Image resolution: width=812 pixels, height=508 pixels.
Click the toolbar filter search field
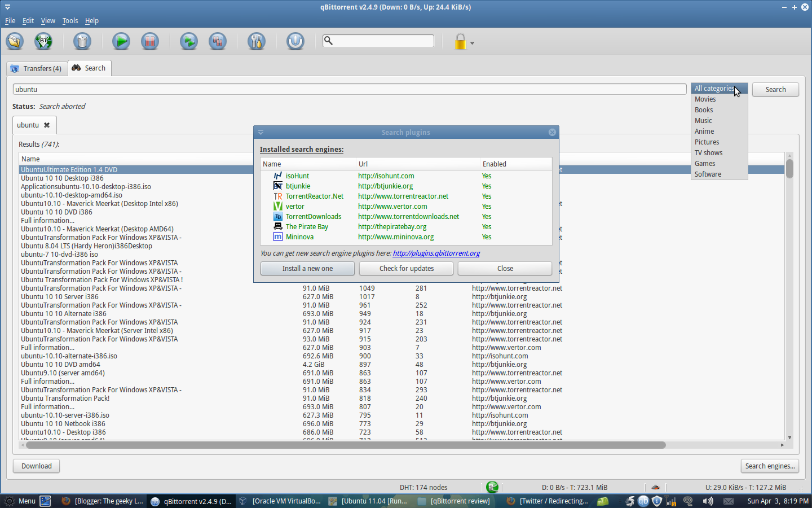378,41
